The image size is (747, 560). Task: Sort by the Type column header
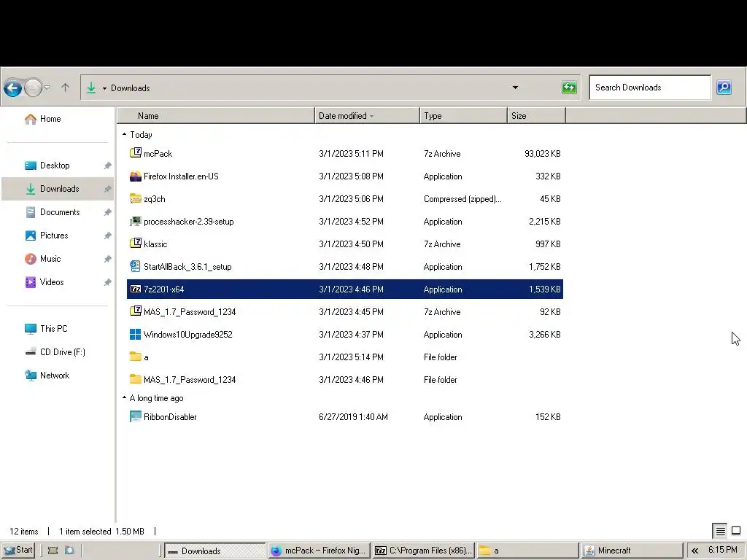[x=463, y=116]
